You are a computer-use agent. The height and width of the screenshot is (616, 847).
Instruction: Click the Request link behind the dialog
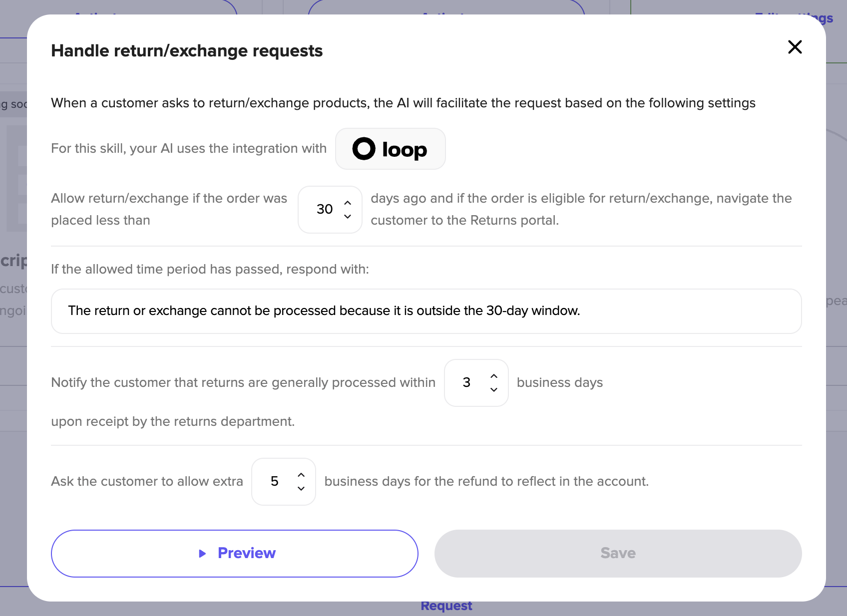click(446, 606)
